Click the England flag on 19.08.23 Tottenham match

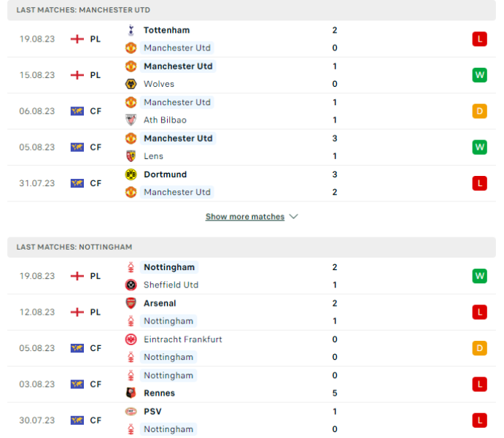(x=77, y=39)
